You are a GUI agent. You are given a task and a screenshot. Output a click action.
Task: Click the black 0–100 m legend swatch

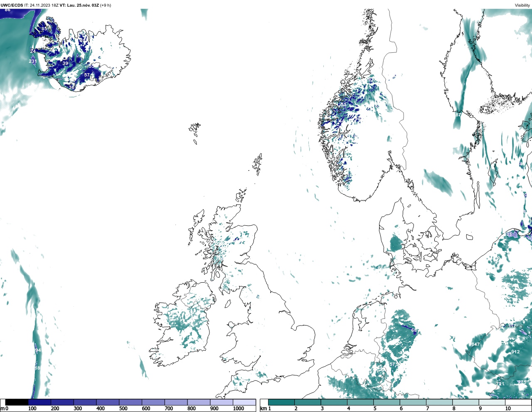coord(17,402)
